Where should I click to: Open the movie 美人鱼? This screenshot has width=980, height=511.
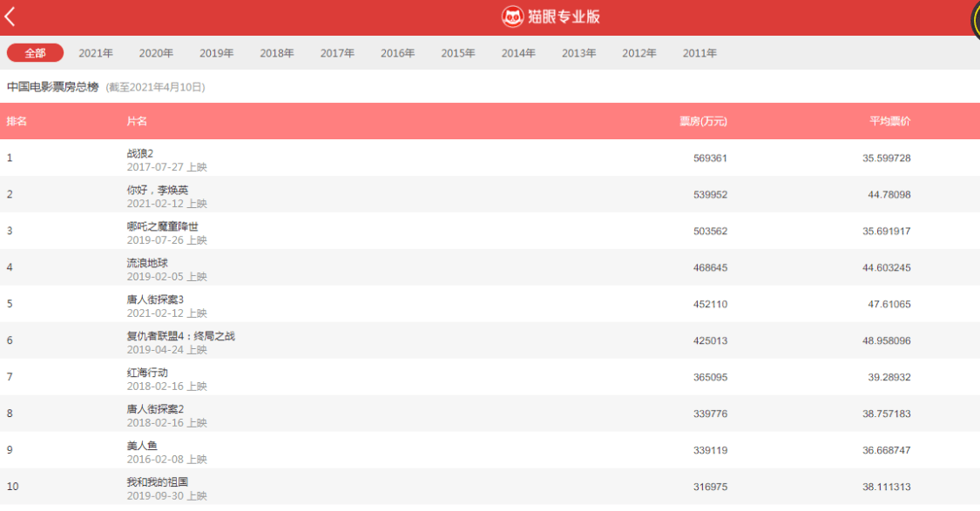coord(142,446)
